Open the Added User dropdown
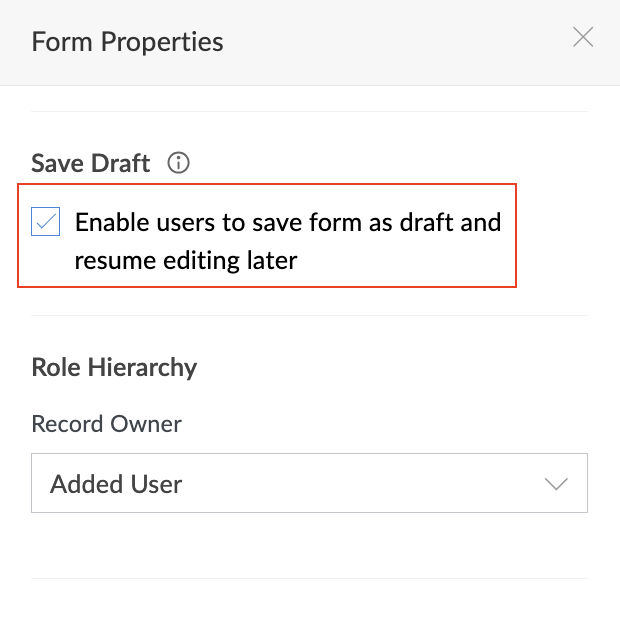The width and height of the screenshot is (620, 620). pyautogui.click(x=309, y=483)
